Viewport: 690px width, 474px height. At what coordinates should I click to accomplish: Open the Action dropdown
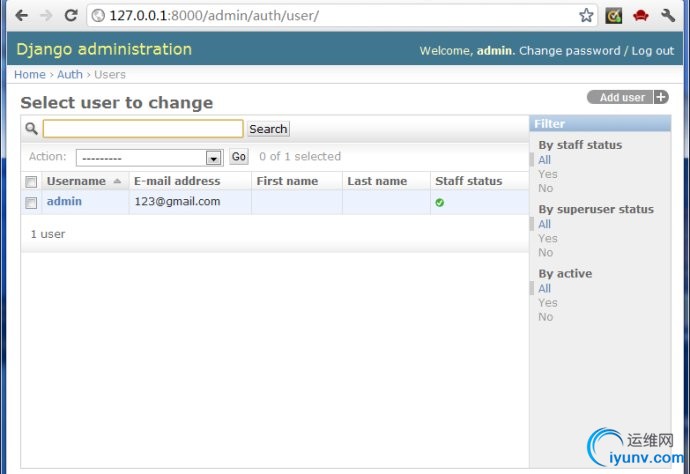150,158
